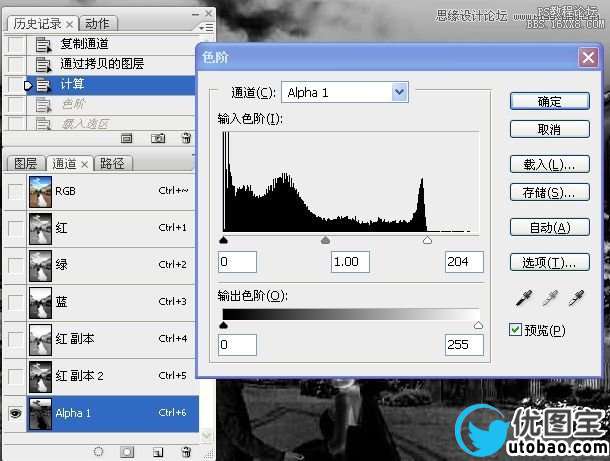The height and width of the screenshot is (461, 610).
Task: Switch to the 路径 paths tab
Action: (x=113, y=164)
